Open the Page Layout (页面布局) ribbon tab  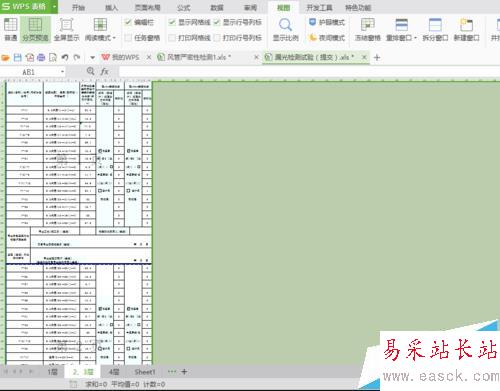(147, 8)
